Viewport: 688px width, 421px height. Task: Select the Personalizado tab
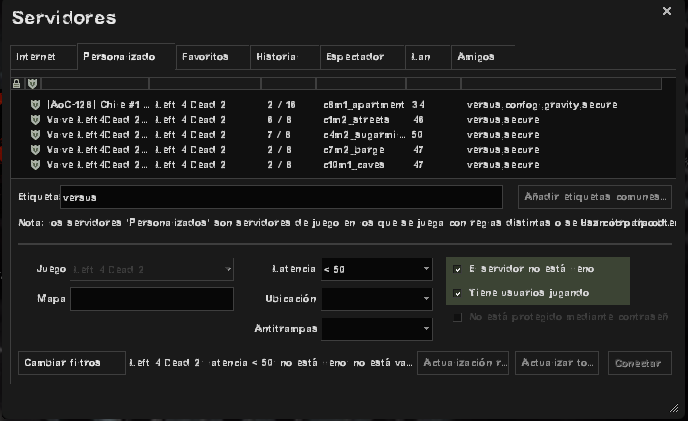coord(126,57)
